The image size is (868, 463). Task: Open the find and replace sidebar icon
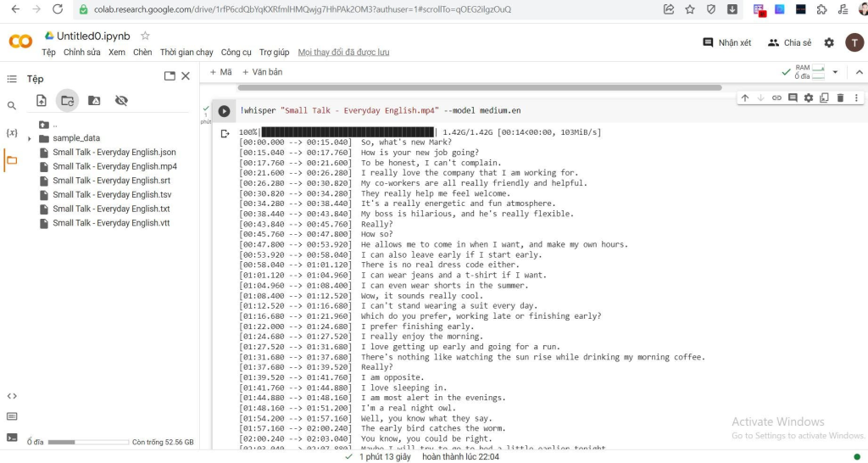(12, 106)
